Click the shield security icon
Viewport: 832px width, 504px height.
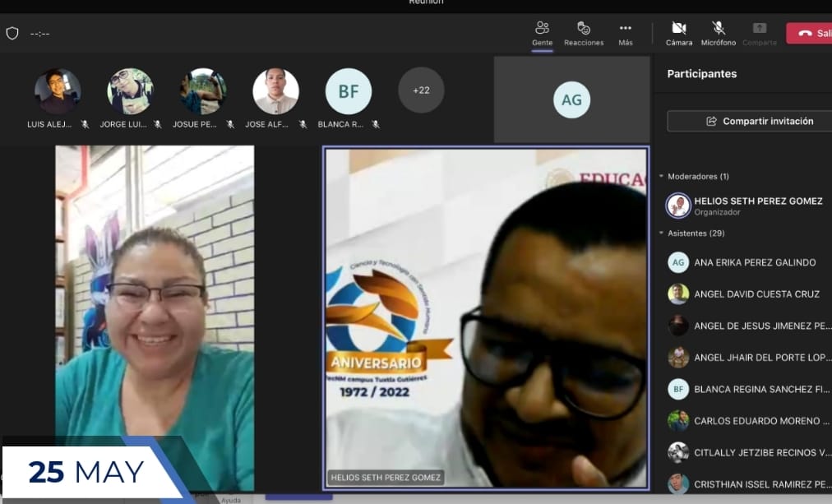[x=12, y=34]
